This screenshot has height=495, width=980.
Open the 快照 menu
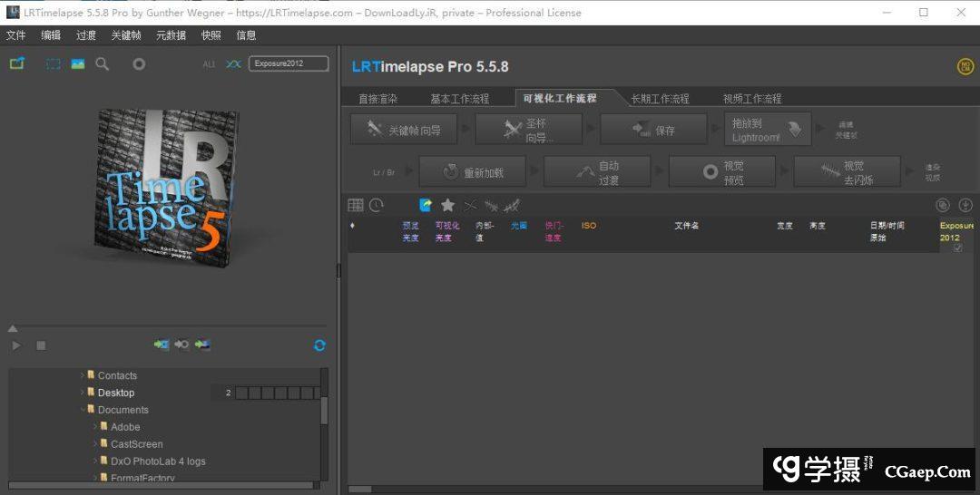211,35
